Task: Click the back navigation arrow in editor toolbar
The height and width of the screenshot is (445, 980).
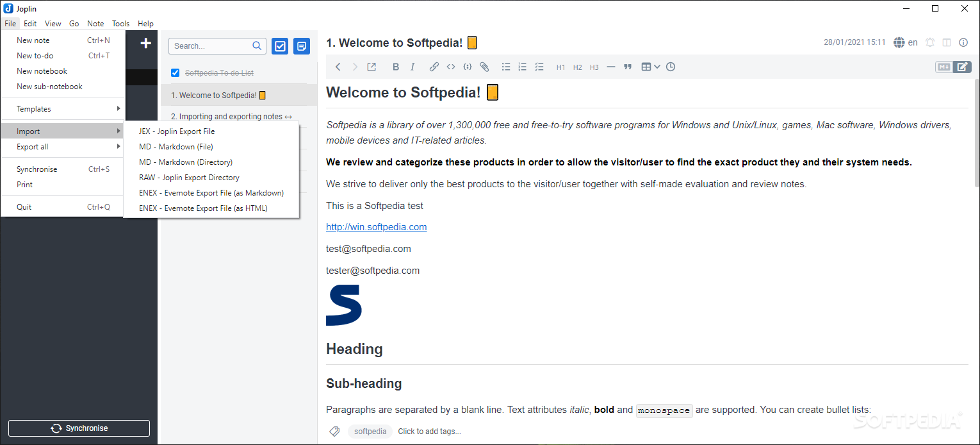Action: coord(338,67)
